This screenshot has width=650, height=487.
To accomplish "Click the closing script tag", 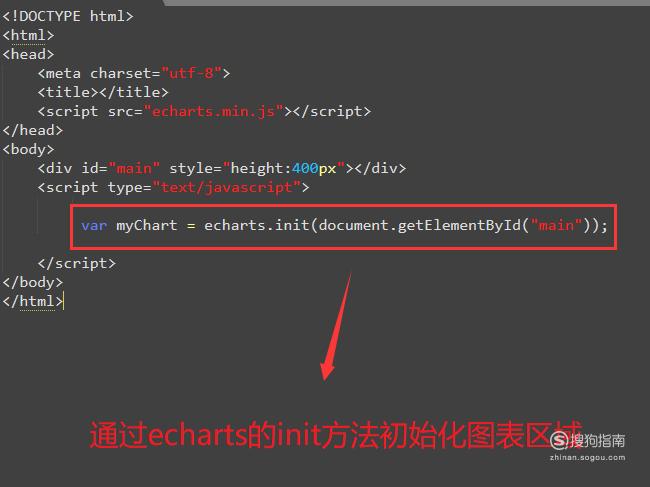I will tap(76, 263).
